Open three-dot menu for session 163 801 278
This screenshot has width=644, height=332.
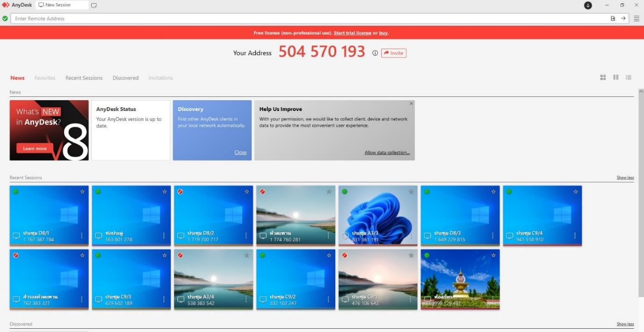pyautogui.click(x=164, y=236)
